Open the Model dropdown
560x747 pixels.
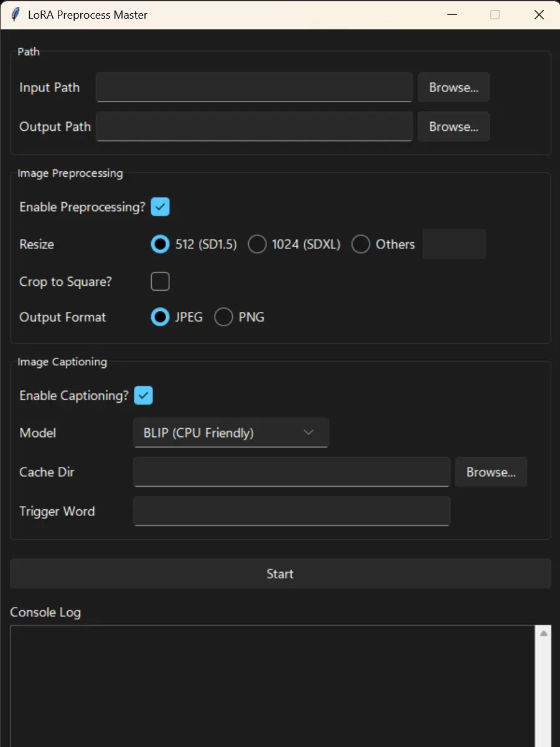tap(230, 433)
